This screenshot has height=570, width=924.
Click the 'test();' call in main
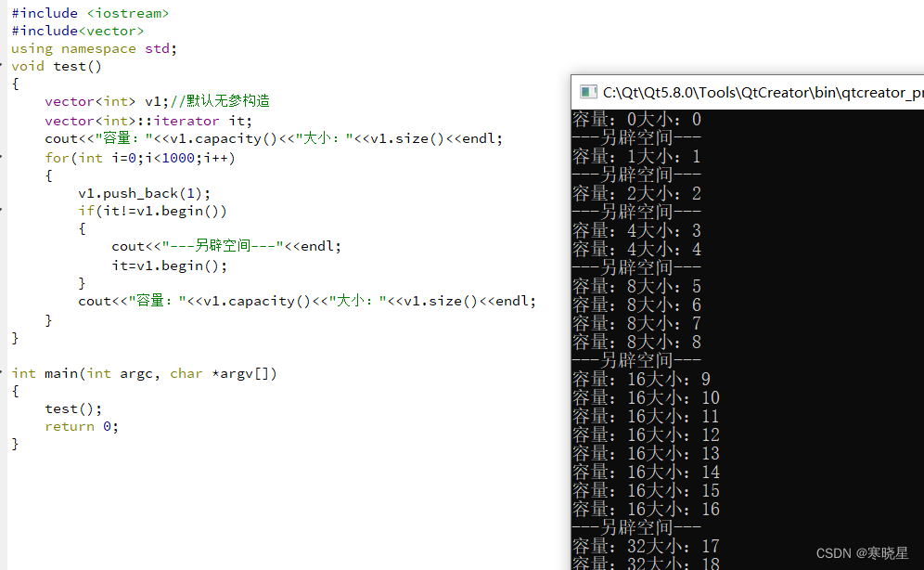(73, 409)
